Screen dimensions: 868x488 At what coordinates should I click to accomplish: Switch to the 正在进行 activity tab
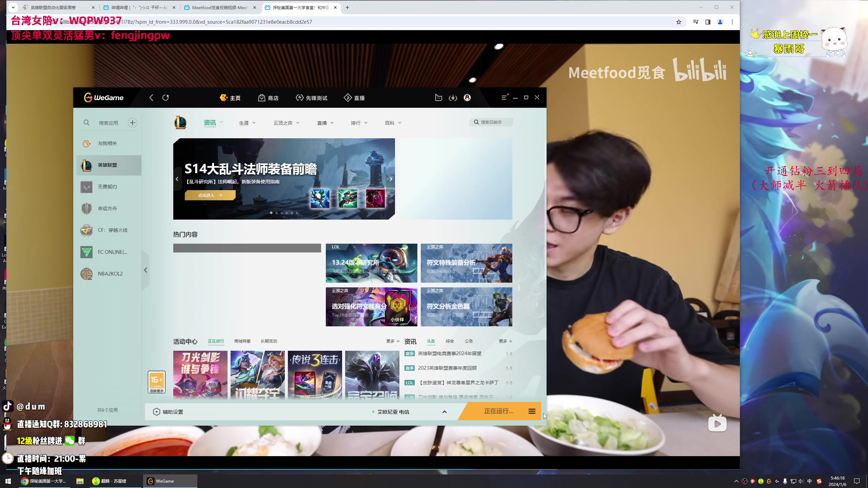pyautogui.click(x=216, y=341)
